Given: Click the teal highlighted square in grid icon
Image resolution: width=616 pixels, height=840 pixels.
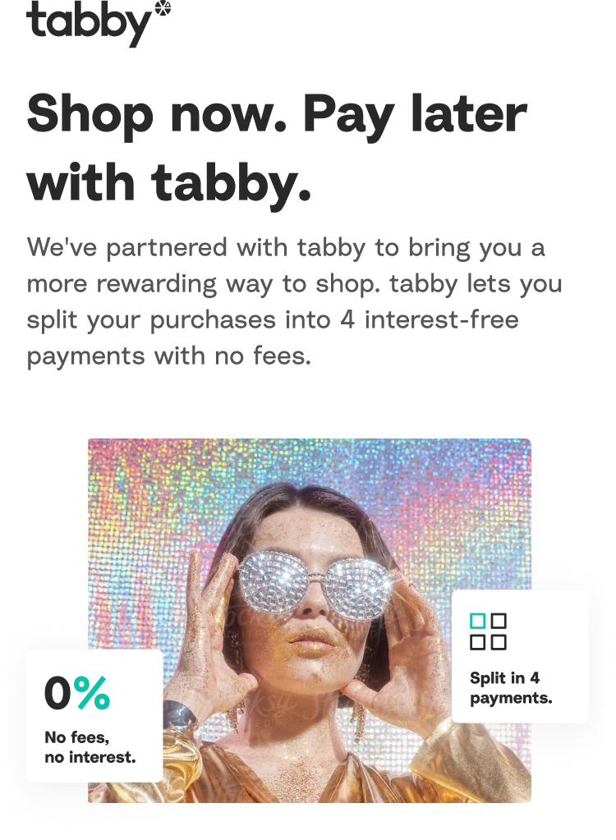Looking at the screenshot, I should [478, 621].
